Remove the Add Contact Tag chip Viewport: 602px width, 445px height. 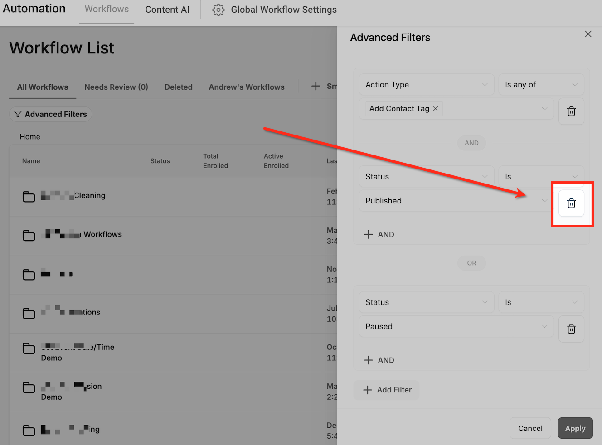435,109
